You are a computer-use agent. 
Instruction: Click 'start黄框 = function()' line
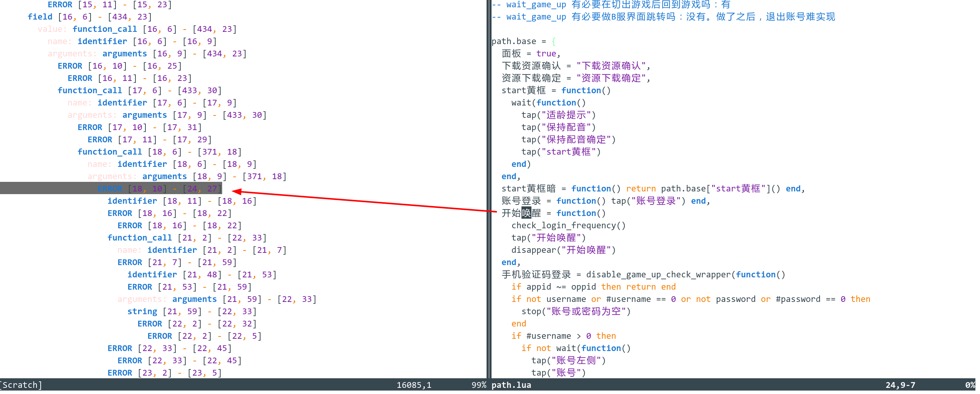coord(556,91)
